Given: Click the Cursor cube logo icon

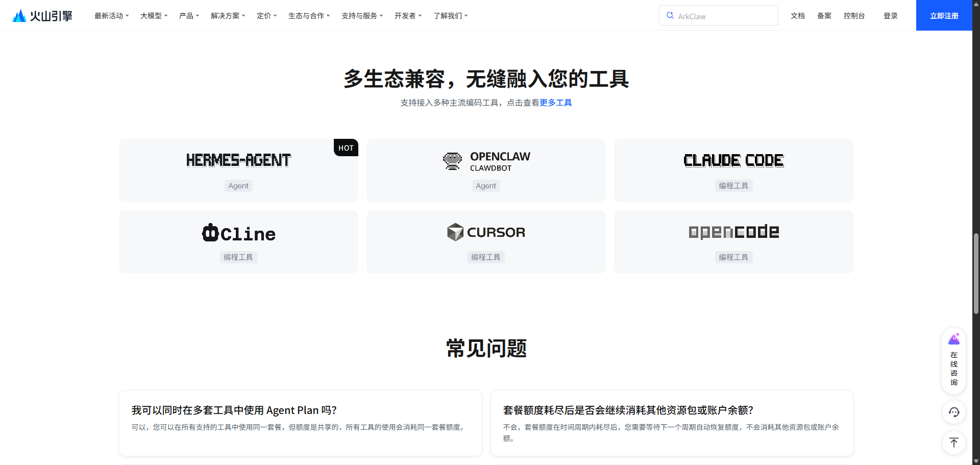Looking at the screenshot, I should [x=455, y=232].
